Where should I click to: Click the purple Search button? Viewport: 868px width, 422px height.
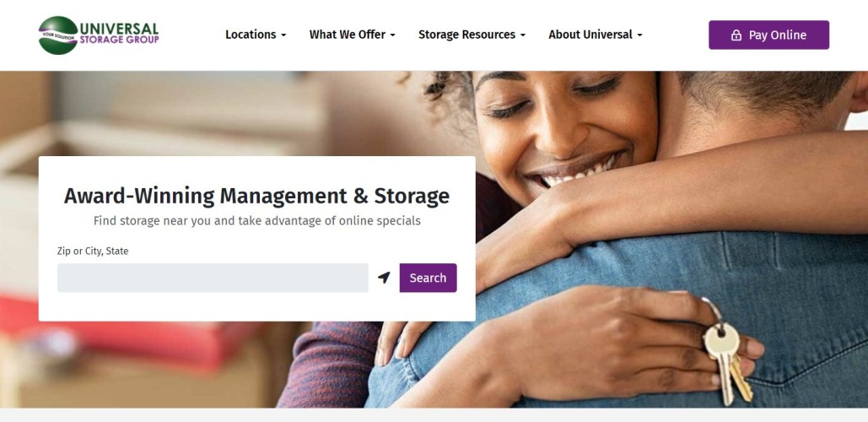[428, 278]
